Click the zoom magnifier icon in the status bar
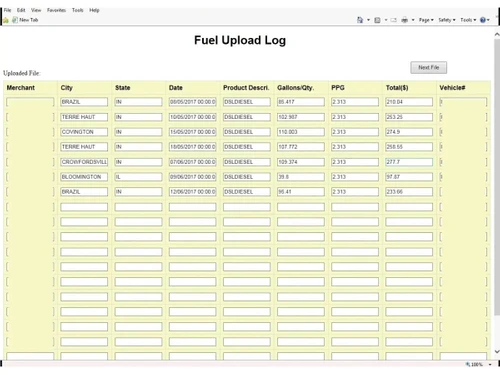 (468, 364)
